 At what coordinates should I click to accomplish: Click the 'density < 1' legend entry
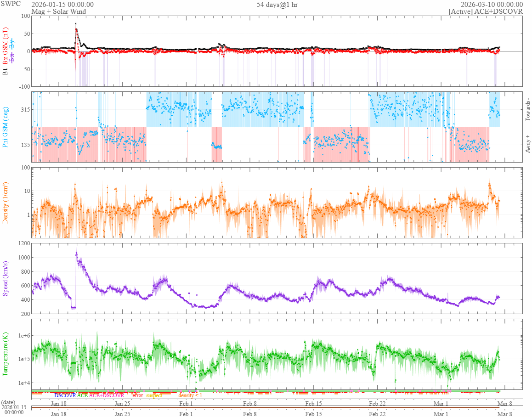(190, 395)
